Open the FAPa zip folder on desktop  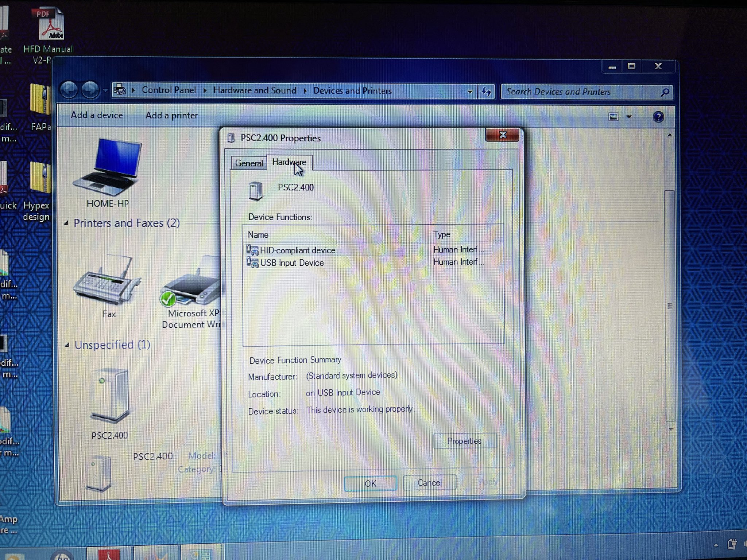pos(40,100)
